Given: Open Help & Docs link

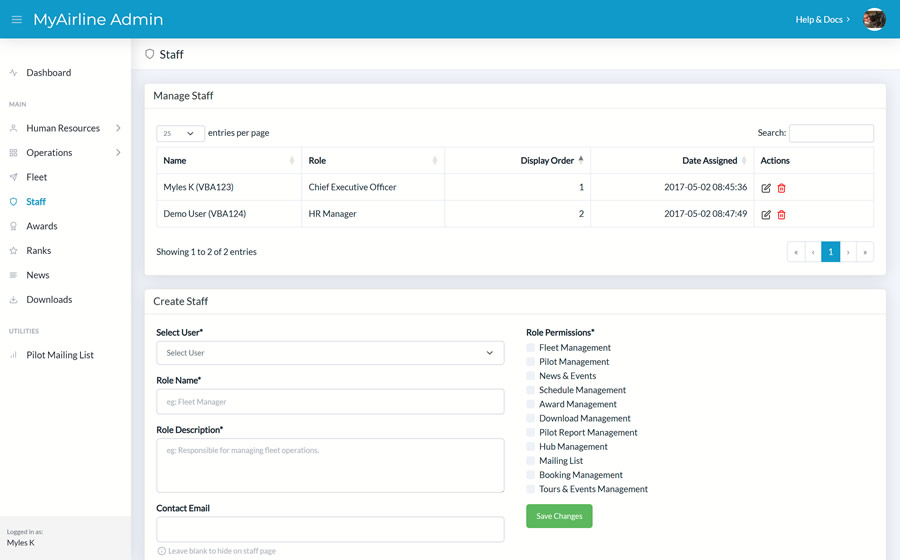Looking at the screenshot, I should tap(823, 20).
